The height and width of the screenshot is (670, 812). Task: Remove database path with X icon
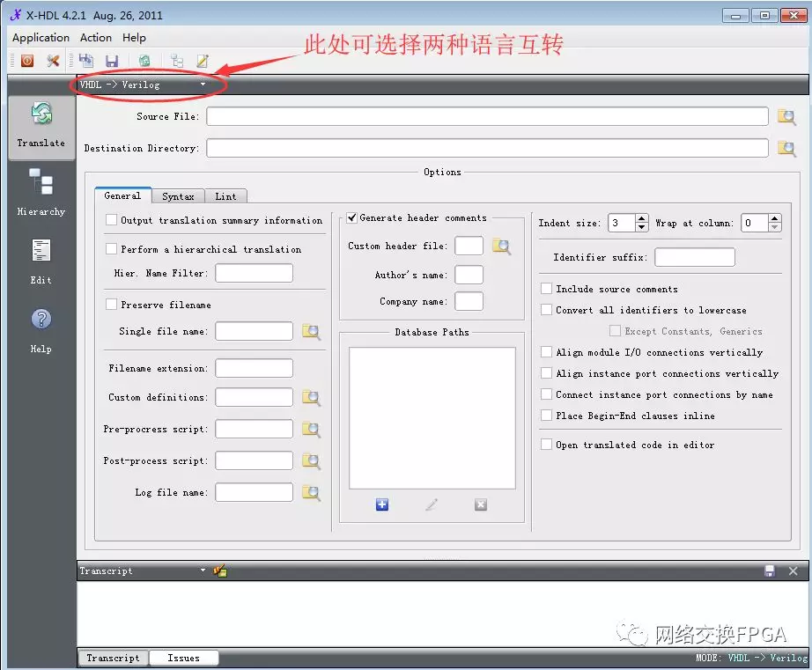pyautogui.click(x=481, y=504)
